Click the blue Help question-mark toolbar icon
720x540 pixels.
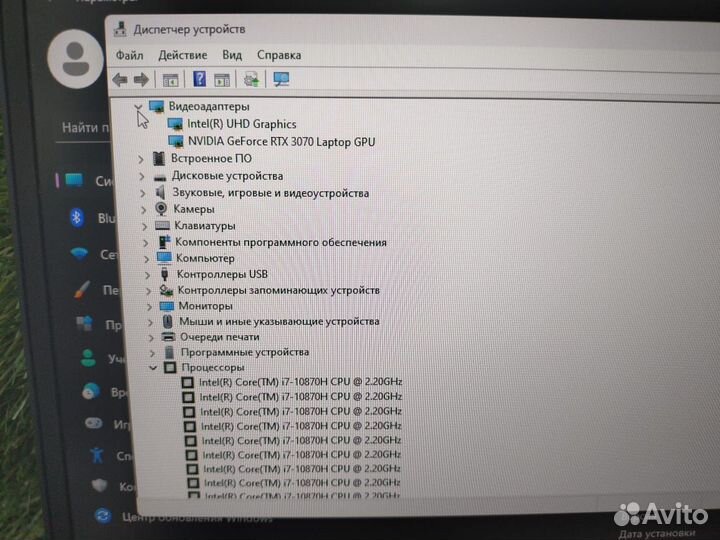point(199,79)
